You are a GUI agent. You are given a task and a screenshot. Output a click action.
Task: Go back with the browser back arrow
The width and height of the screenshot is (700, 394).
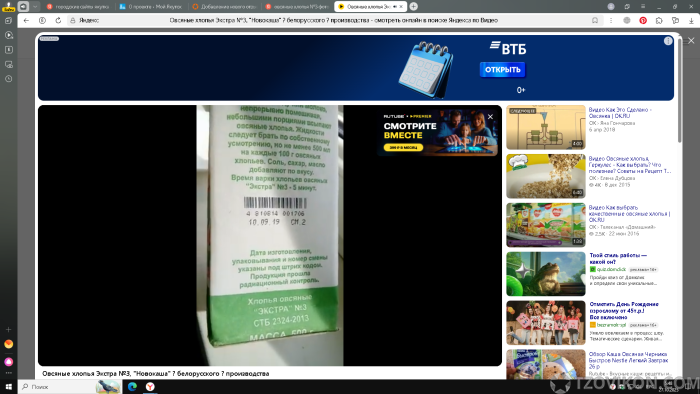tap(26, 21)
